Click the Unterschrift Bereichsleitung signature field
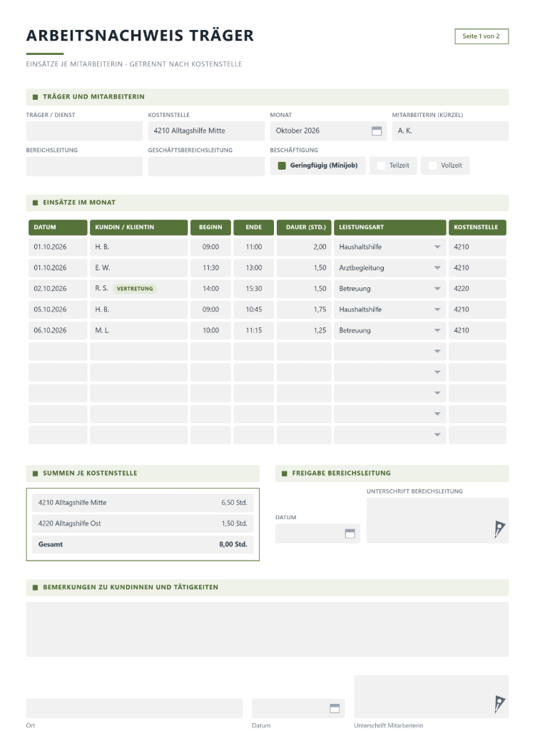The image size is (535, 756). point(437,521)
